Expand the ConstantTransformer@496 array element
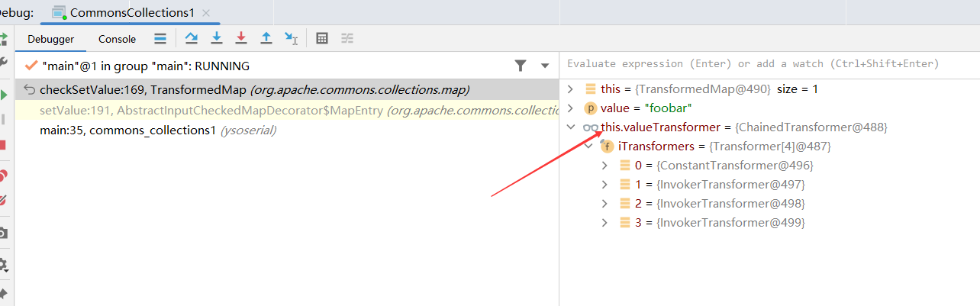Image resolution: width=980 pixels, height=306 pixels. pos(605,166)
